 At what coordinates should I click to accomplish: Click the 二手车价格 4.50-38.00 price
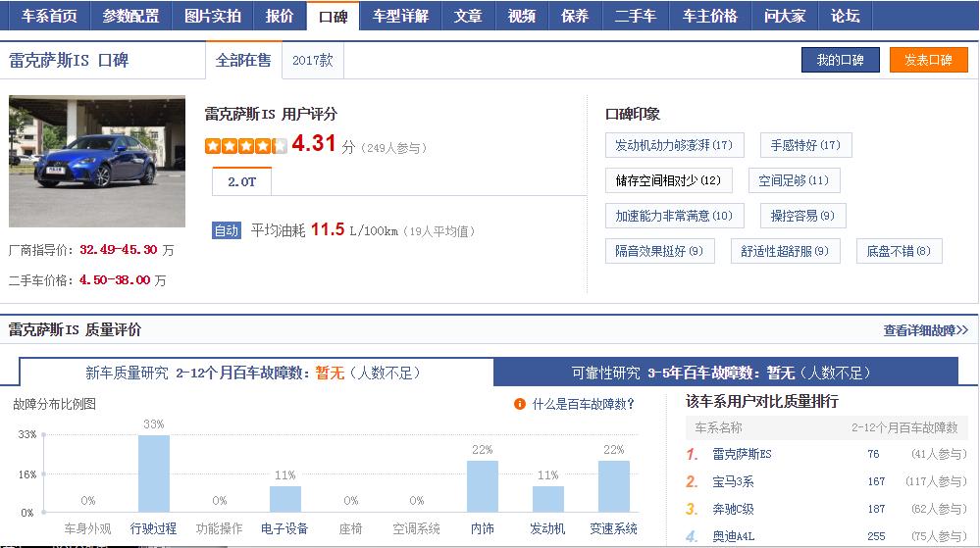115,280
